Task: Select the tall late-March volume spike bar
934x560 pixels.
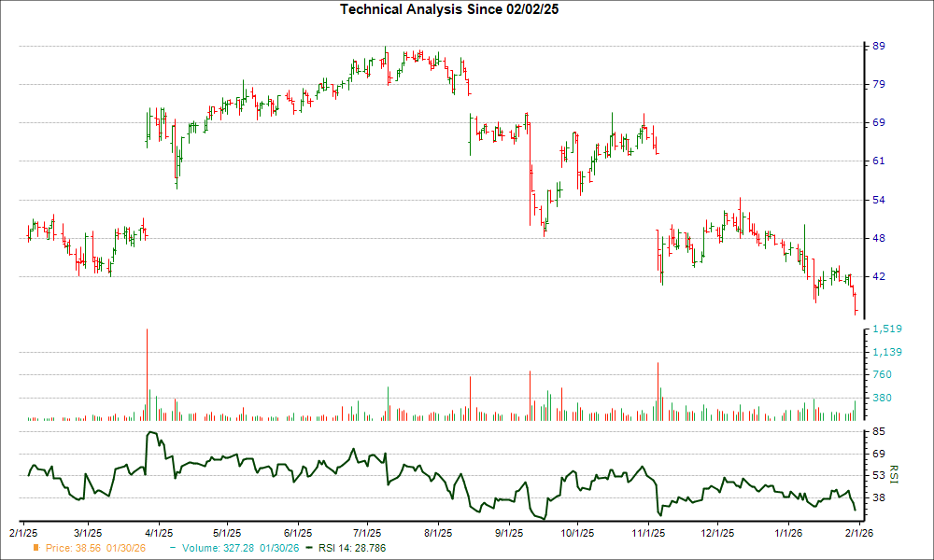Action: (x=147, y=373)
